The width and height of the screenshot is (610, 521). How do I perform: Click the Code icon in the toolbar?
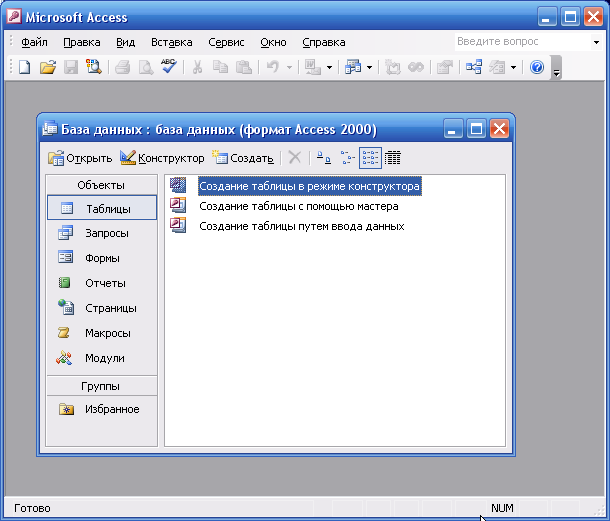tap(393, 67)
